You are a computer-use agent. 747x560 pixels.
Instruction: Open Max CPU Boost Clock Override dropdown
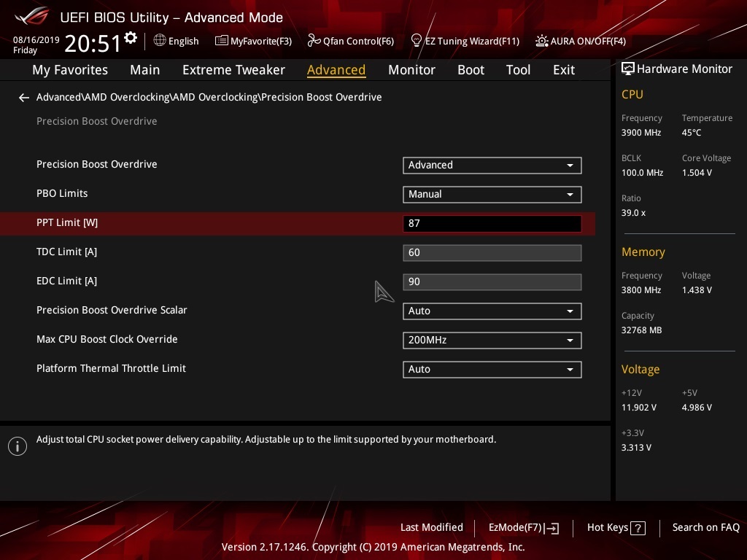492,340
